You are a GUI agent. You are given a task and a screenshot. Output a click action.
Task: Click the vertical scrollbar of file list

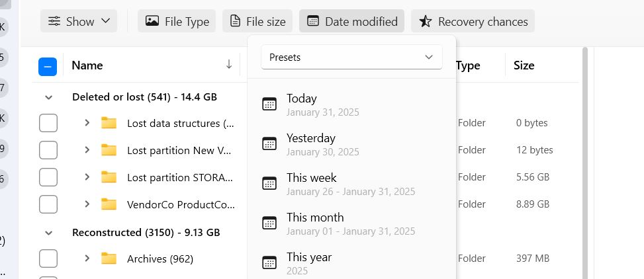(585, 163)
